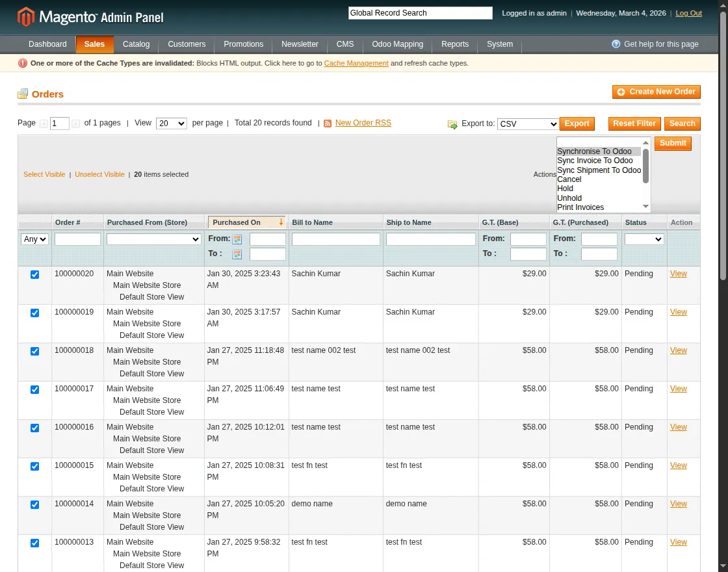Screen dimensions: 728x572
Task: Click the plus icon on Create New Order
Action: click(621, 92)
